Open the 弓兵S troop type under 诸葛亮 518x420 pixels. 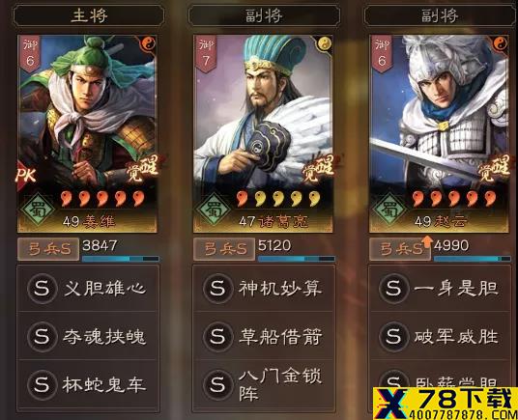click(x=224, y=249)
